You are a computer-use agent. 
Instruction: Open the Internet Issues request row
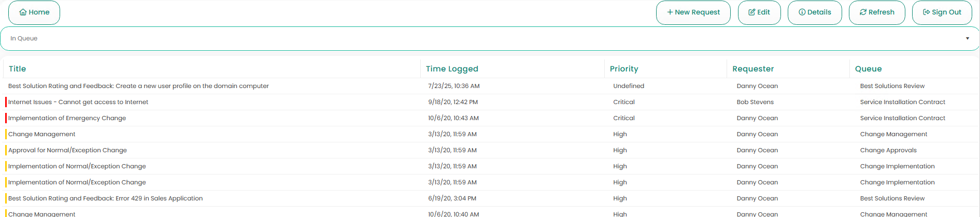[78, 102]
